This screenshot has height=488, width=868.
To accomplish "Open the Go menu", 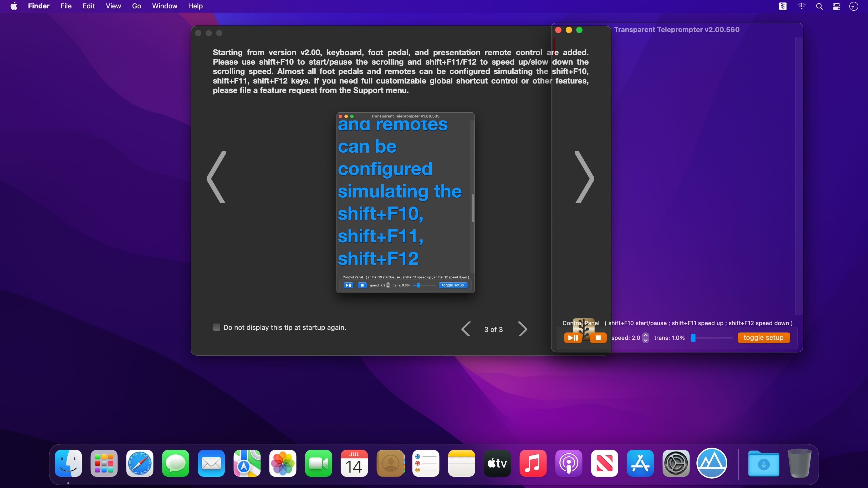I will click(x=136, y=6).
